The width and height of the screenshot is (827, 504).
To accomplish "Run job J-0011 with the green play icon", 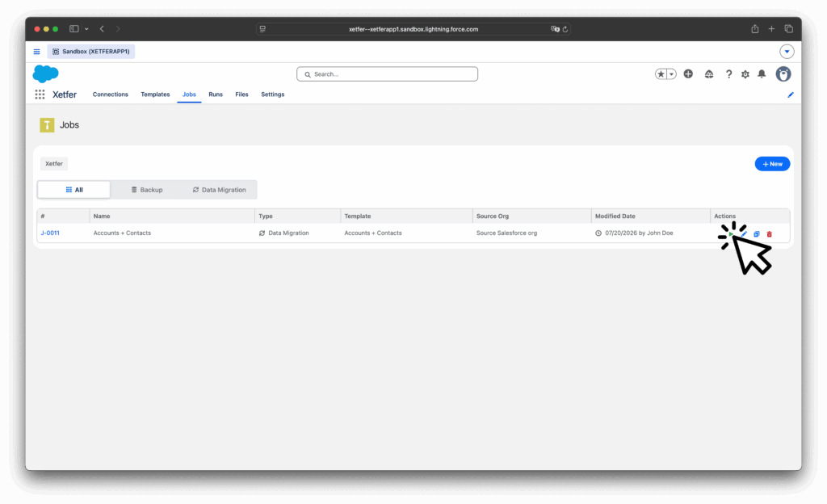I will [x=730, y=233].
